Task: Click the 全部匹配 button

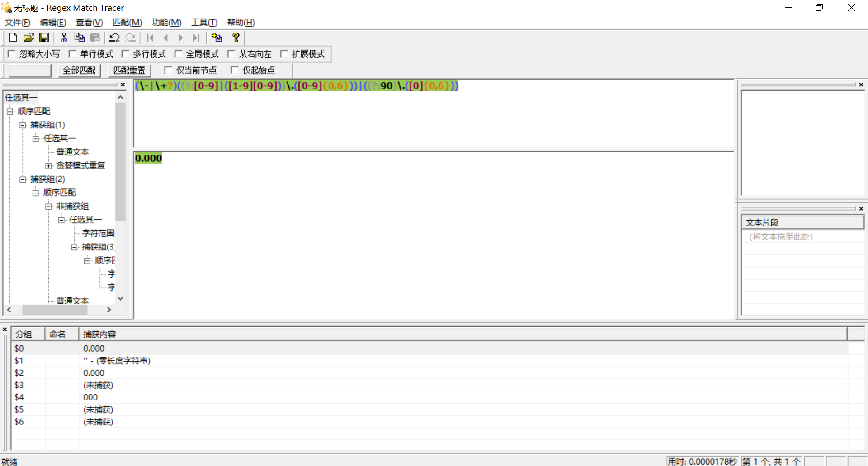Action: click(x=79, y=70)
